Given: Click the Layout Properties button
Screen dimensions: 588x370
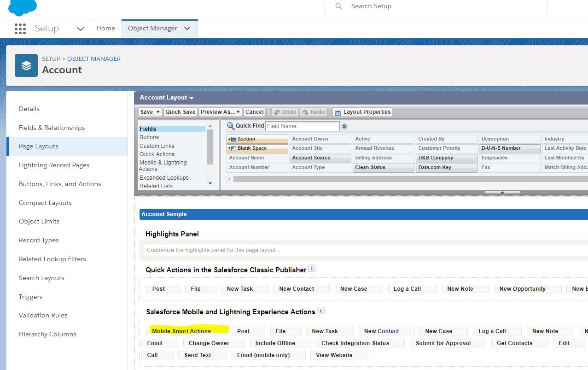Looking at the screenshot, I should point(362,112).
